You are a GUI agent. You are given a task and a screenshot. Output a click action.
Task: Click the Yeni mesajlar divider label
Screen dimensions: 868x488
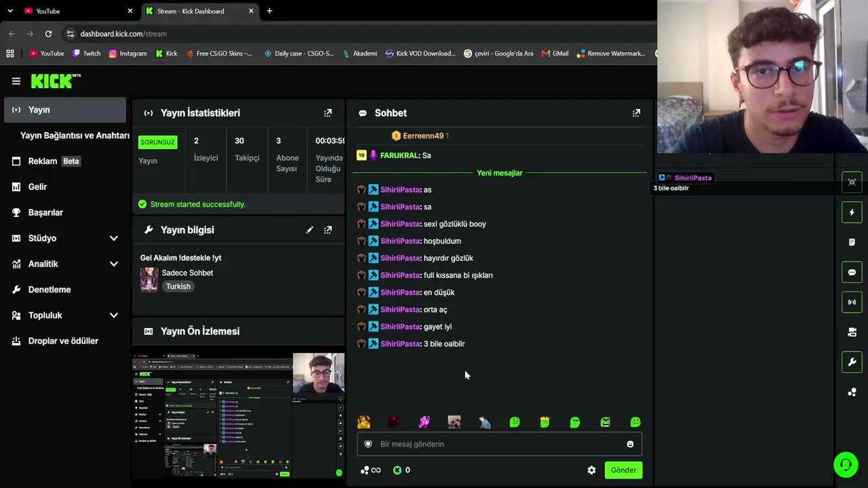click(x=500, y=174)
